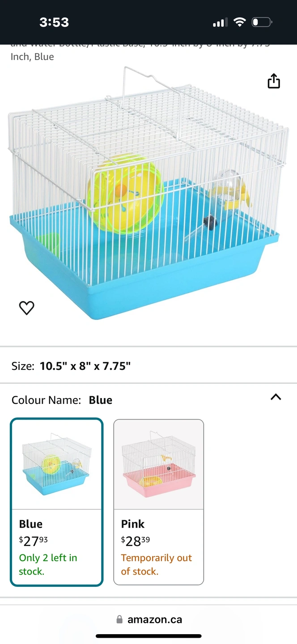297x644 pixels.
Task: Tap the $27.93 Blue price
Action: (x=34, y=541)
